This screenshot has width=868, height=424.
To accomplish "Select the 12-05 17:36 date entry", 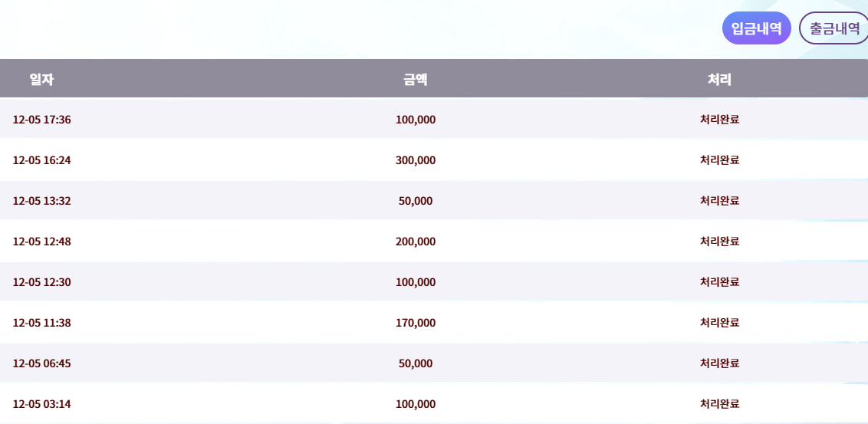I will [x=42, y=120].
